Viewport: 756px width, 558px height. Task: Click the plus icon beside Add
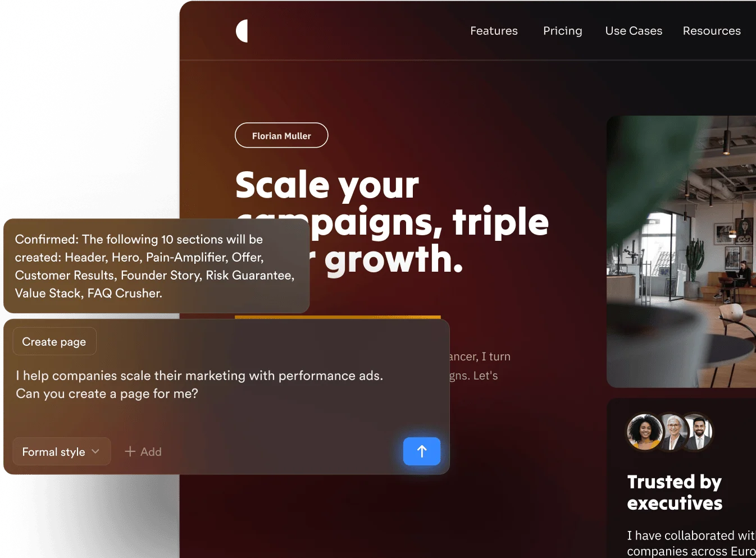(130, 451)
